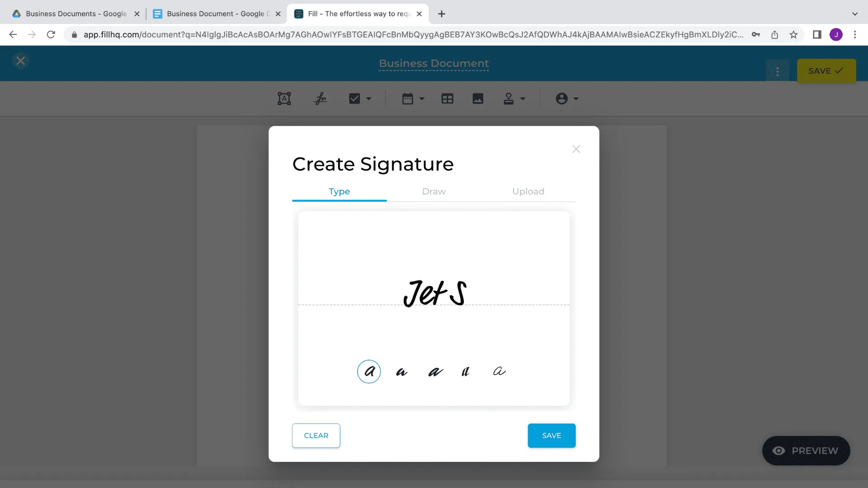Switch to the Draw tab
This screenshot has height=488, width=868.
coord(434,191)
